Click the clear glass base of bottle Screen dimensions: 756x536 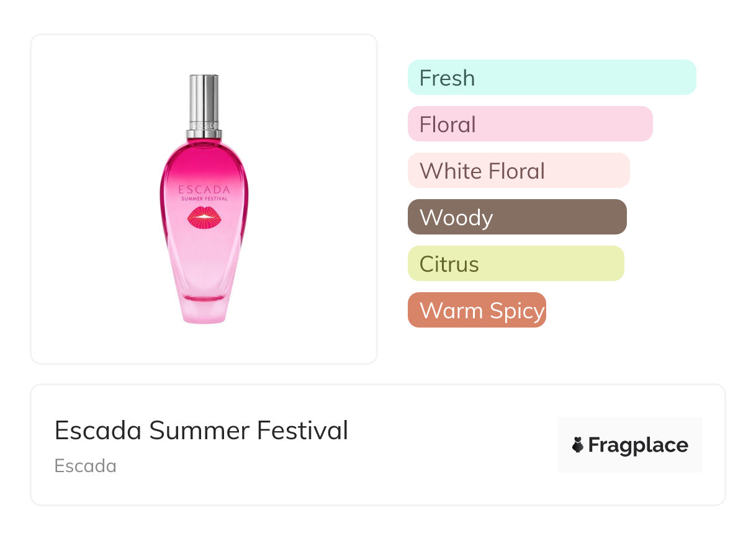click(x=204, y=310)
